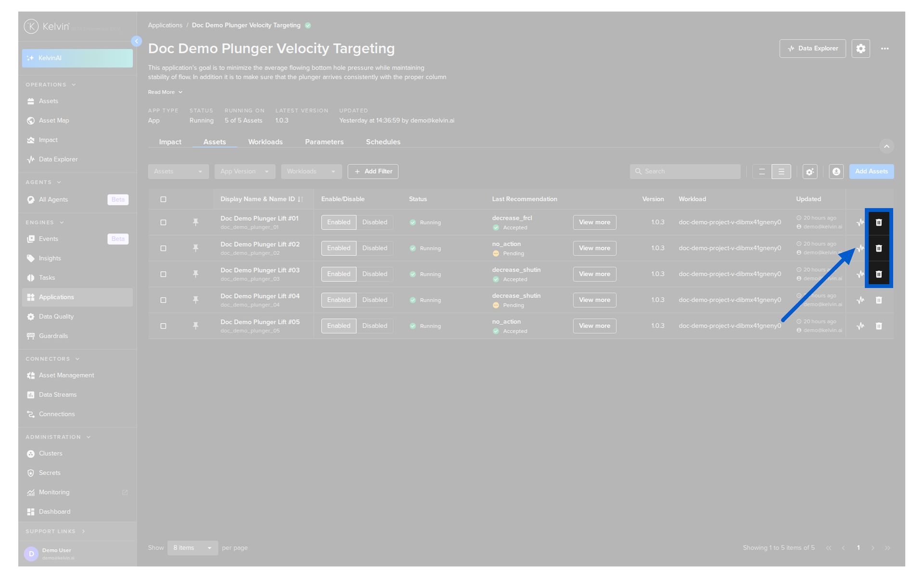Set Plunger Lift #03 to Disabled

pos(374,274)
